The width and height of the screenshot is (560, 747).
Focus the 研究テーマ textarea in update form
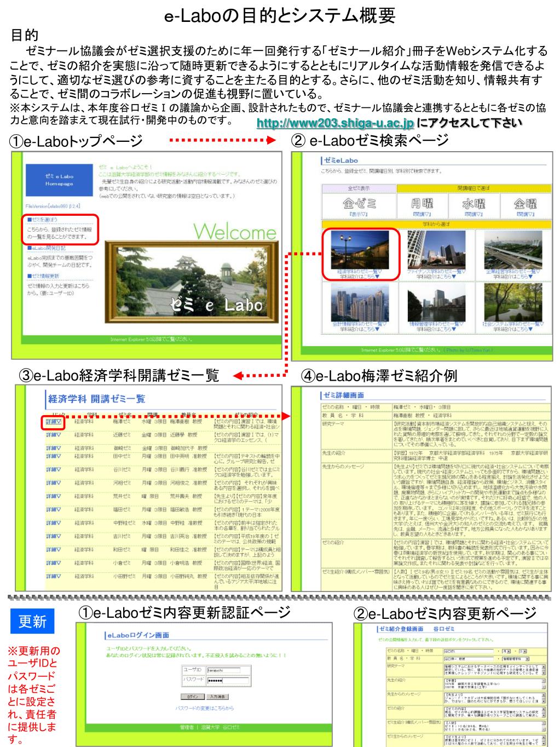[x=494, y=671]
